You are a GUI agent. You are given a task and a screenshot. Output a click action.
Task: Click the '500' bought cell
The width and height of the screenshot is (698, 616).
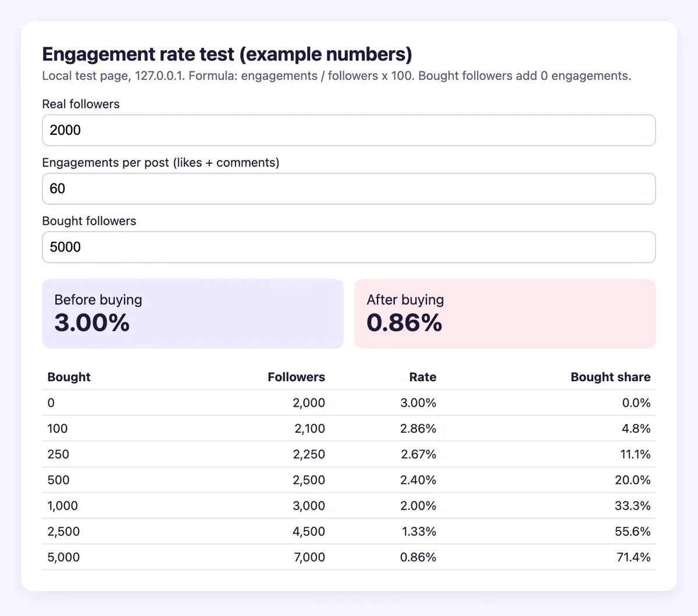58,480
